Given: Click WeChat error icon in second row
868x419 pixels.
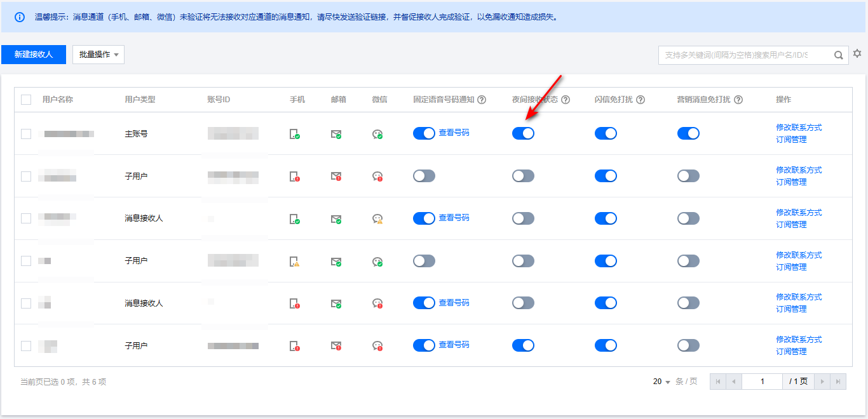Looking at the screenshot, I should (377, 176).
